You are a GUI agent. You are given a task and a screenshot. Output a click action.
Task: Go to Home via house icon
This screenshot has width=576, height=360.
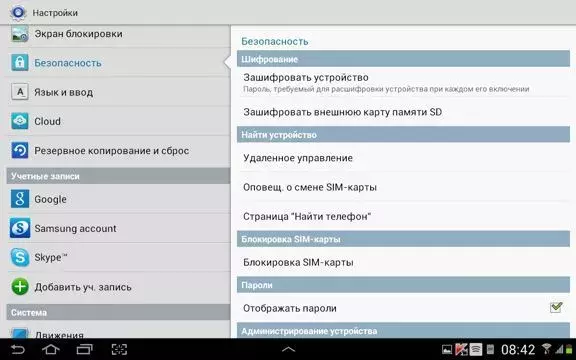pyautogui.click(x=51, y=349)
